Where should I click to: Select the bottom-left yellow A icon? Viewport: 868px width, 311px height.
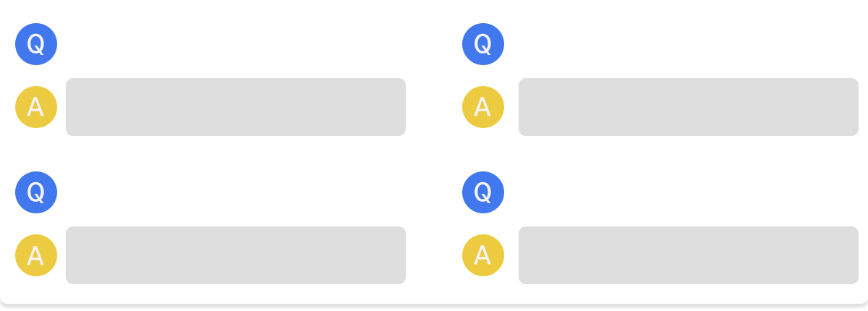[36, 255]
